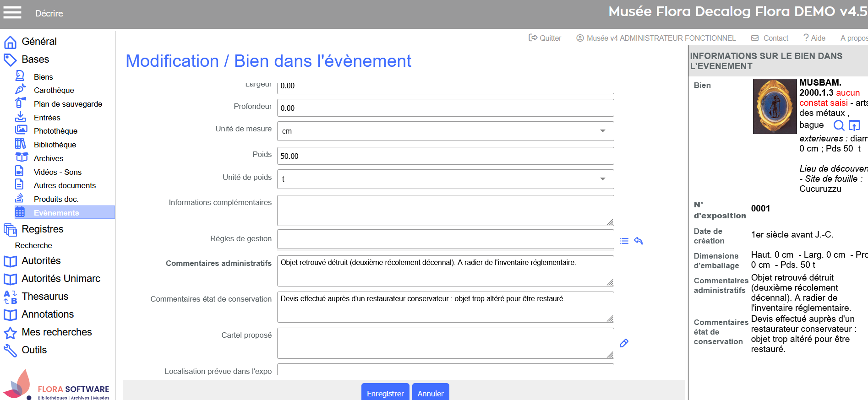Click the pencil icon next to Cartel proposé
The width and height of the screenshot is (868, 400).
click(x=624, y=343)
